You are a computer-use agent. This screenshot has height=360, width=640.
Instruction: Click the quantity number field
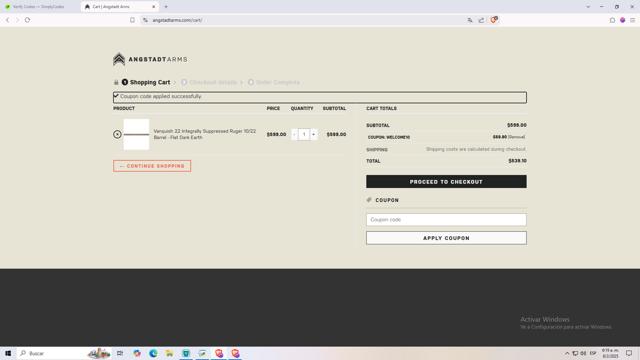click(304, 134)
